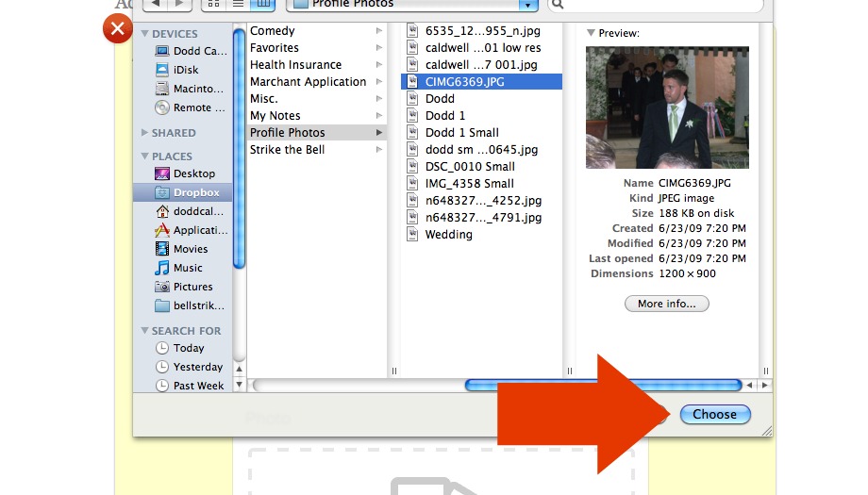868x495 pixels.
Task: Select file n648327..._4791.jpg
Action: coord(481,218)
